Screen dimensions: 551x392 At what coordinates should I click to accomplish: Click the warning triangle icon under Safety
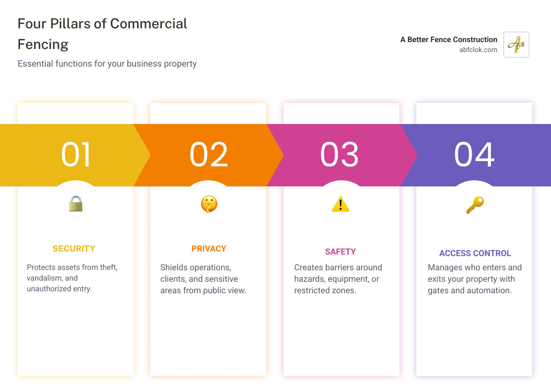click(341, 204)
